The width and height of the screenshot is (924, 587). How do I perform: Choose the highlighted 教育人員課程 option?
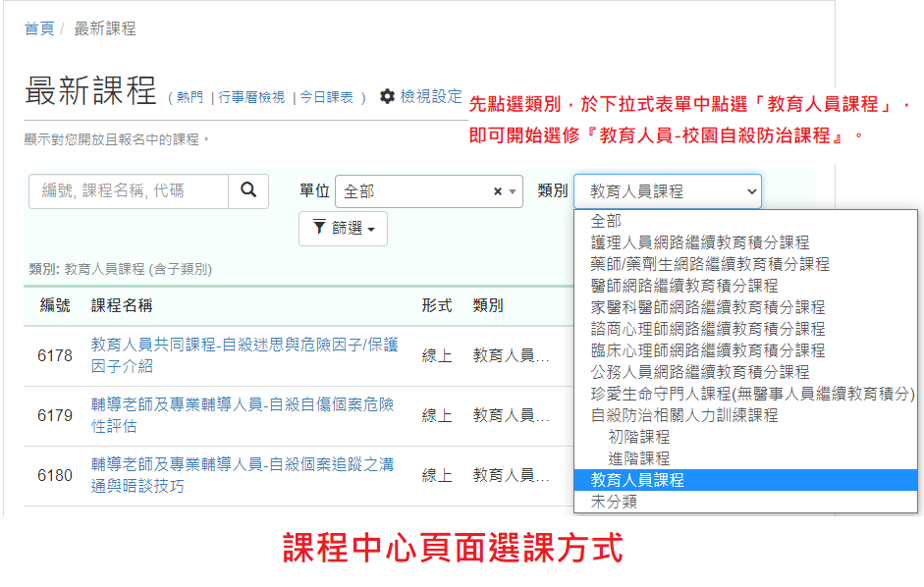tap(637, 480)
